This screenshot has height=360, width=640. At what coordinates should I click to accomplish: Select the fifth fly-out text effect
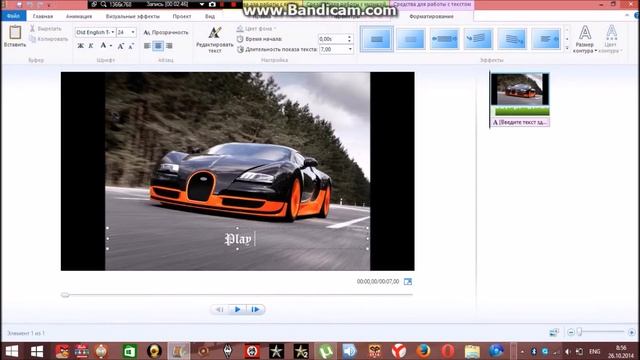click(512, 39)
